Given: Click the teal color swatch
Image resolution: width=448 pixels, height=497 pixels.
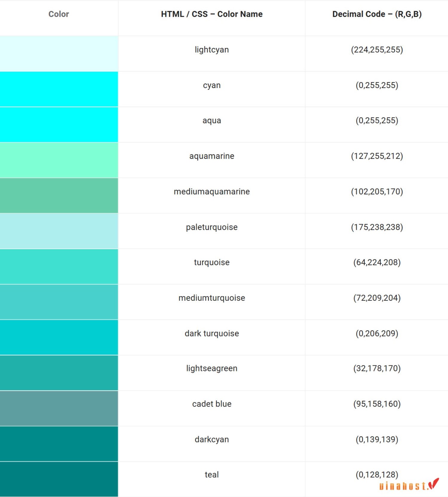Looking at the screenshot, I should pos(59,479).
